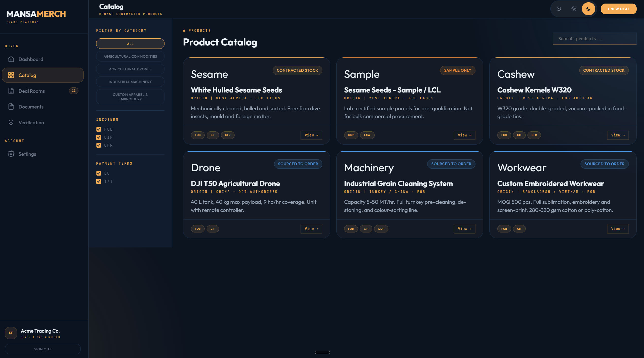The width and height of the screenshot is (644, 358).
Task: Uncheck the FOB incoterm filter
Action: point(98,129)
